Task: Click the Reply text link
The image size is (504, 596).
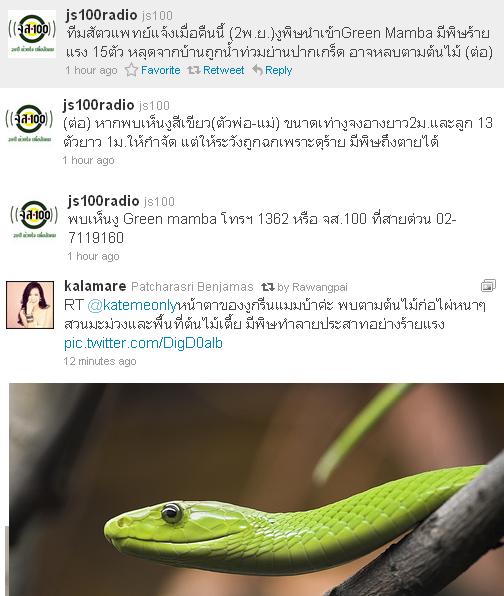Action: (278, 70)
